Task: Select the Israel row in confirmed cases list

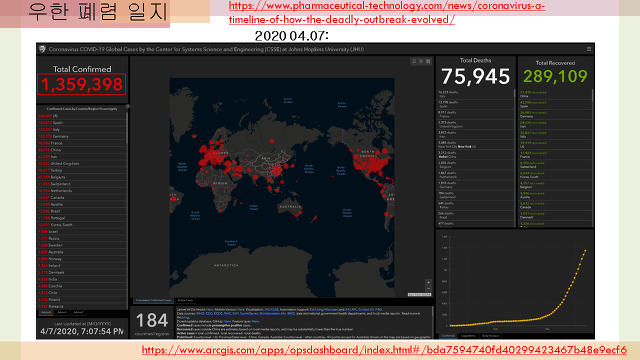Action: click(x=82, y=231)
